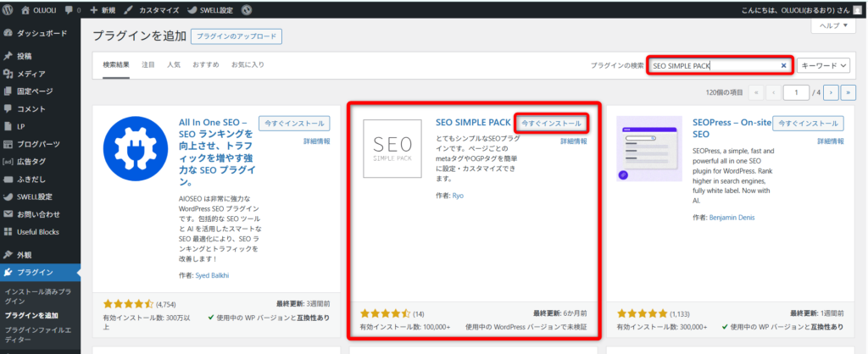Select the 検索結果 tab
Viewport: 868px width, 354px height.
point(116,64)
